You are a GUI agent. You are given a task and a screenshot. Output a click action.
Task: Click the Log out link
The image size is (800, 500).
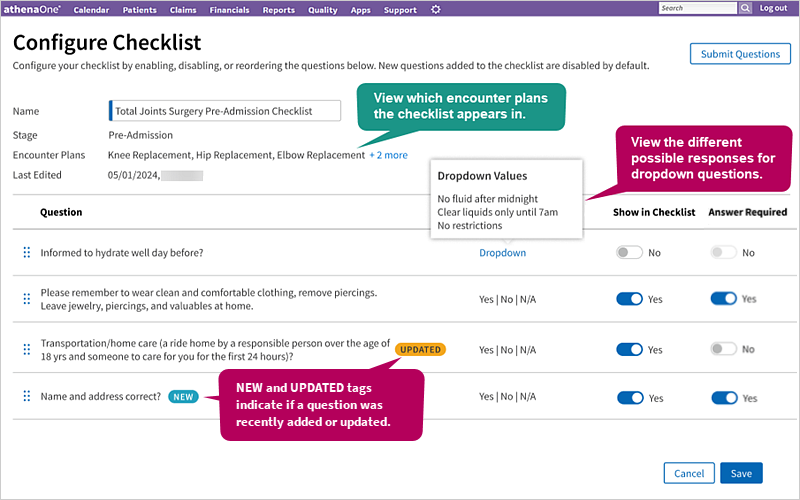[x=773, y=8]
